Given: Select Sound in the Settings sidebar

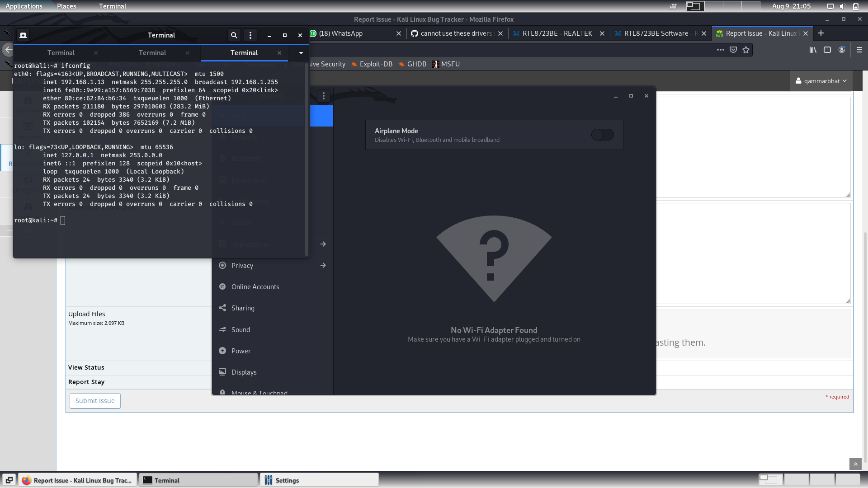Looking at the screenshot, I should tap(241, 330).
